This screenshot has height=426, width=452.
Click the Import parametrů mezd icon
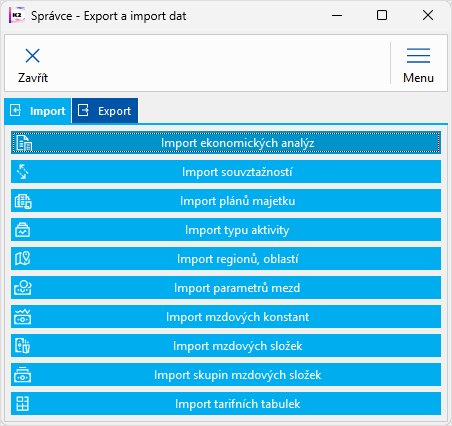click(x=23, y=288)
